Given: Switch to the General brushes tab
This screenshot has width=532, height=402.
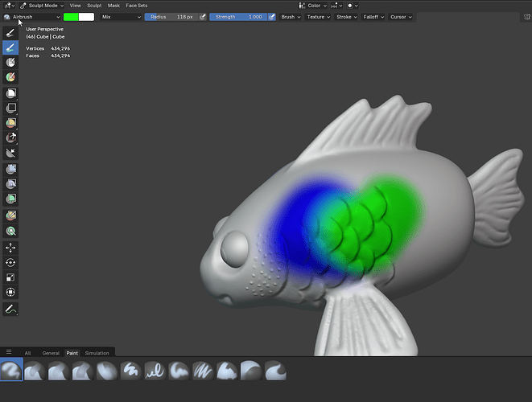Looking at the screenshot, I should point(51,353).
